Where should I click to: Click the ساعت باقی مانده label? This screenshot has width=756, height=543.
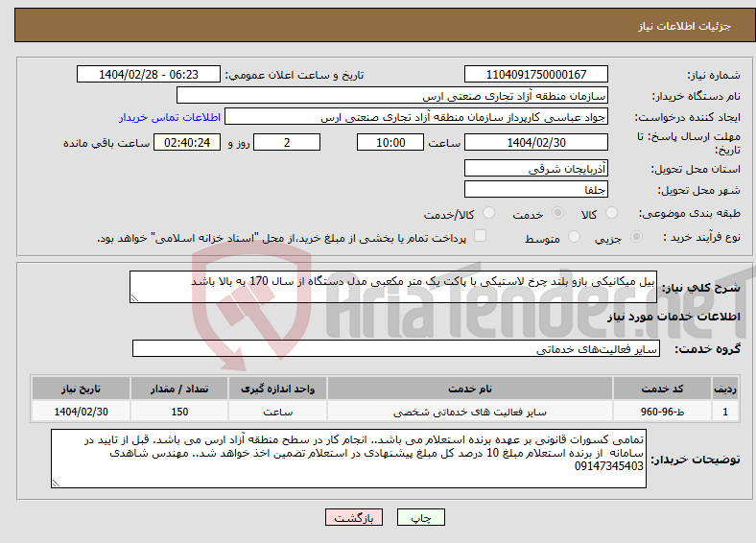tap(106, 143)
